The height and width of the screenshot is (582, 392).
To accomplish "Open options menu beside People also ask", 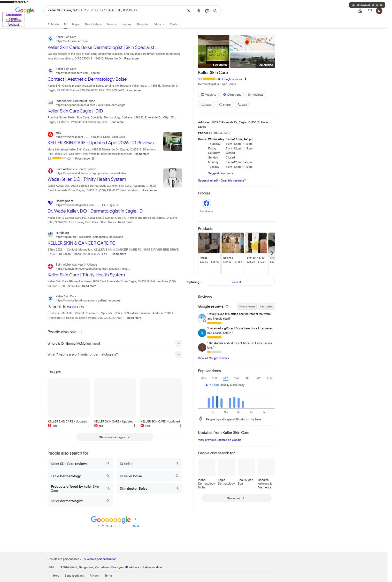I will [81, 332].
